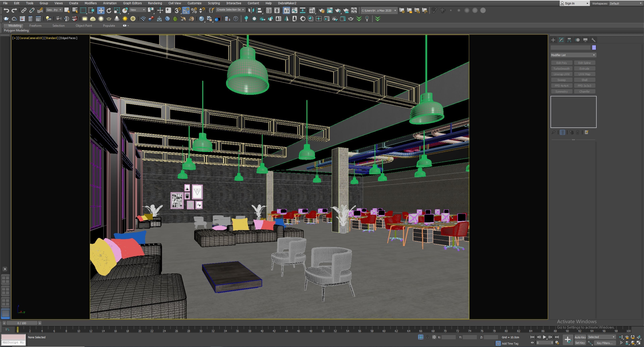Screen dimensions: 644x347
Task: Click the yellow rectangle light icon
Action: [x=85, y=19]
